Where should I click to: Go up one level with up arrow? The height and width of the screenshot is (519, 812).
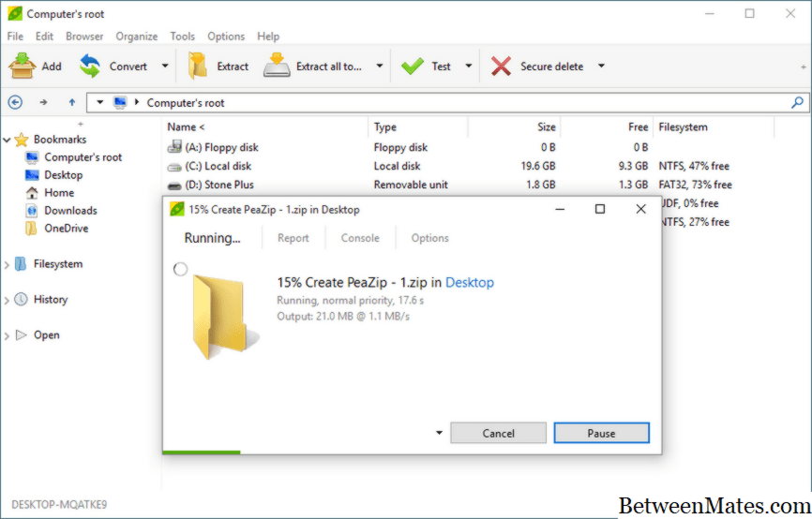tap(72, 102)
